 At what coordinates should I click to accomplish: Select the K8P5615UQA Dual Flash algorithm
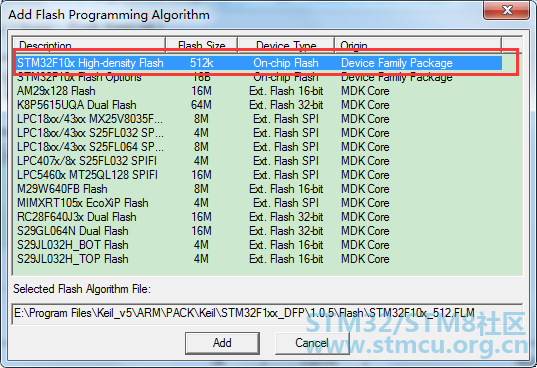pyautogui.click(x=259, y=105)
